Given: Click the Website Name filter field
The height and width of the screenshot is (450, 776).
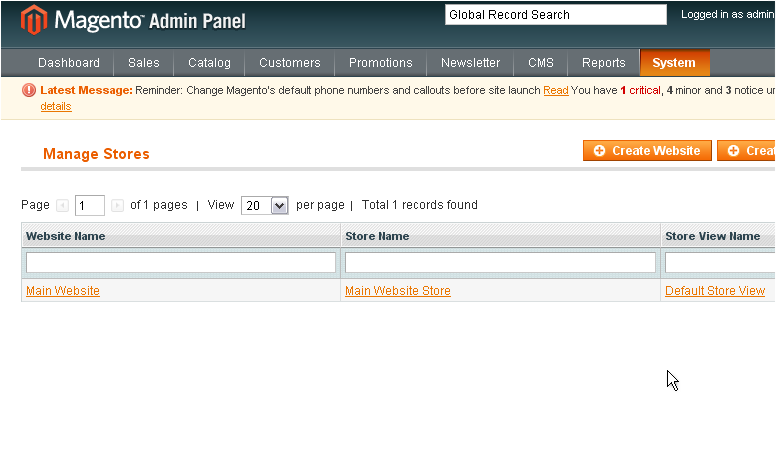Looking at the screenshot, I should click(181, 263).
